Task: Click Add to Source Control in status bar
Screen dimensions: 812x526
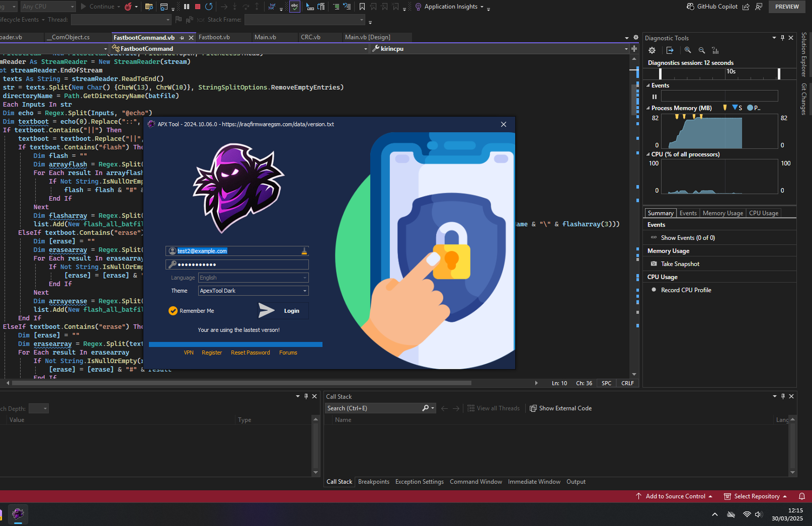Action: [674, 496]
